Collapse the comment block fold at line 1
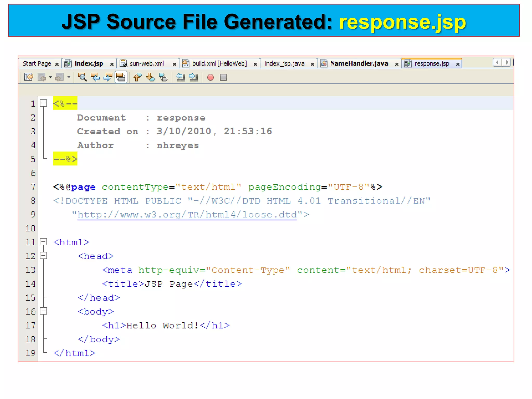Screen dimensions: 532x399 pyautogui.click(x=43, y=103)
